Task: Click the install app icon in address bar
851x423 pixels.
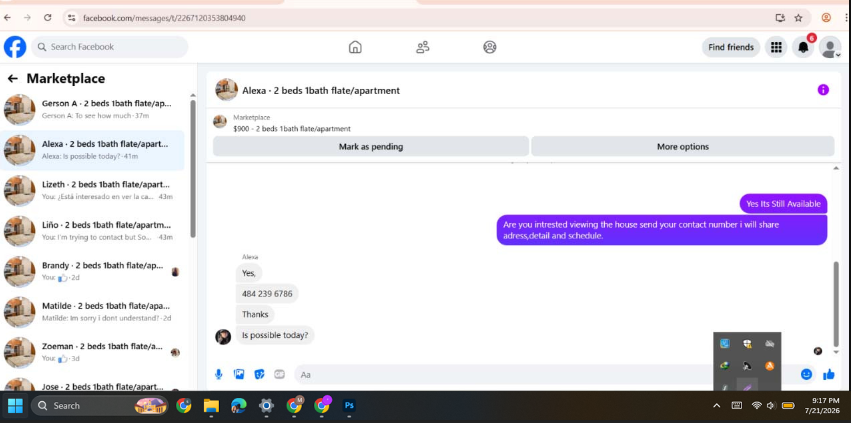Action: tap(780, 18)
